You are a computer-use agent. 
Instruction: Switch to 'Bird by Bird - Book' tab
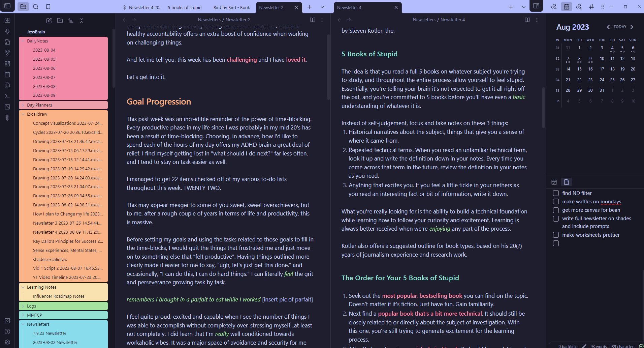point(232,7)
